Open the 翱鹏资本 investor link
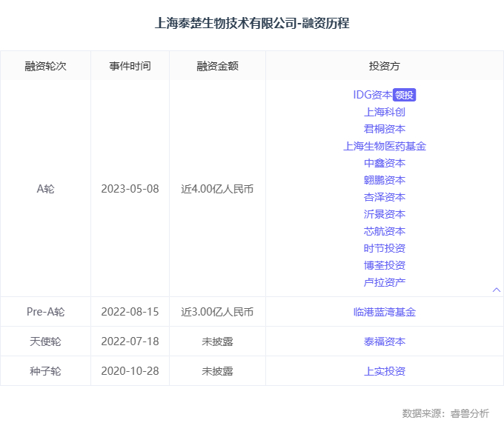 (x=385, y=180)
